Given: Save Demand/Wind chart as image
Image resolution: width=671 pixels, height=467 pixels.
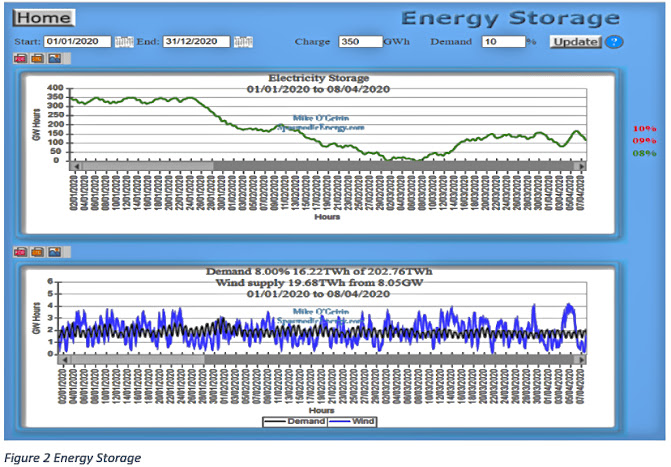Looking at the screenshot, I should click(55, 252).
